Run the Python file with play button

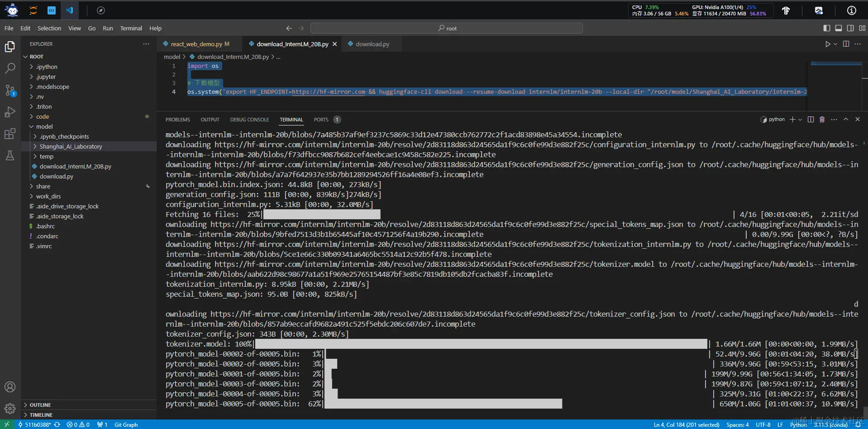(x=827, y=44)
